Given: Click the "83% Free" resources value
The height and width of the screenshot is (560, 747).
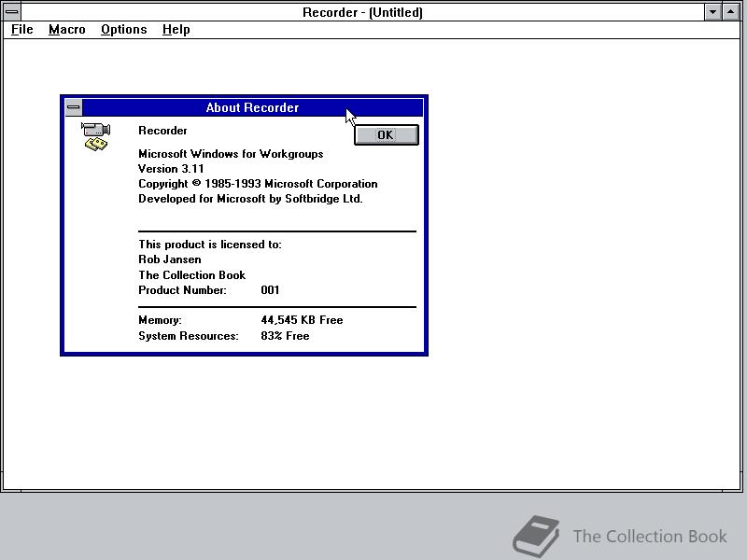Looking at the screenshot, I should coord(286,336).
